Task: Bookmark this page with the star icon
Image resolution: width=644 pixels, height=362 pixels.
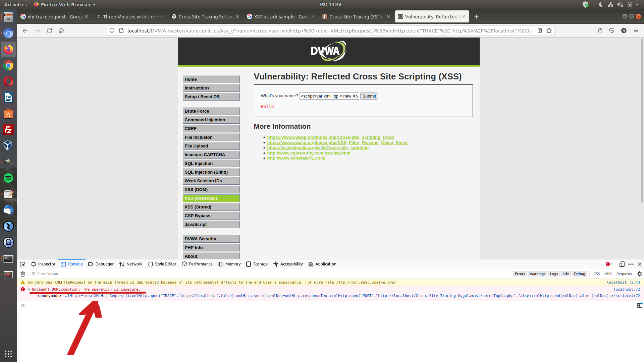Action: coord(549,31)
